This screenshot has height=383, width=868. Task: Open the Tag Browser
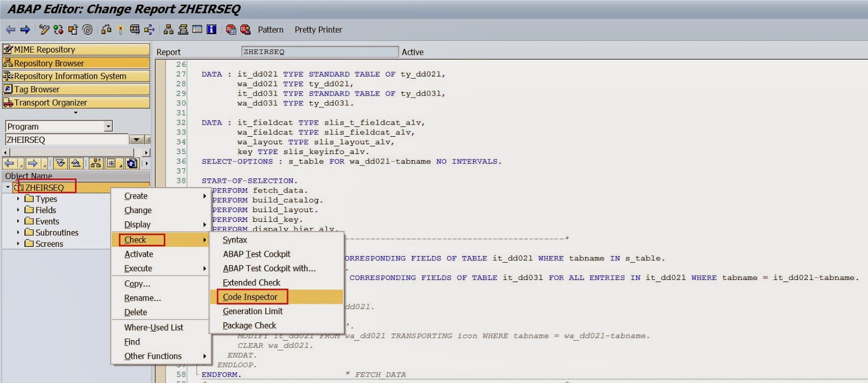pyautogui.click(x=76, y=90)
